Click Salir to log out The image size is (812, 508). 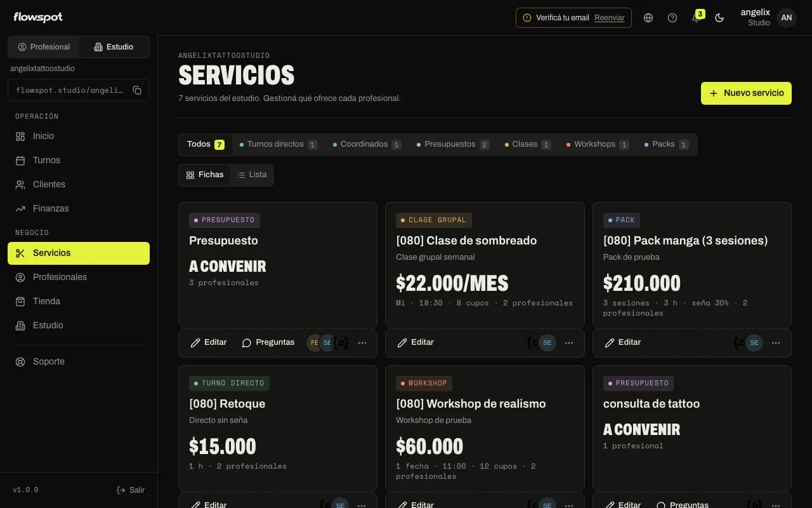pos(131,490)
